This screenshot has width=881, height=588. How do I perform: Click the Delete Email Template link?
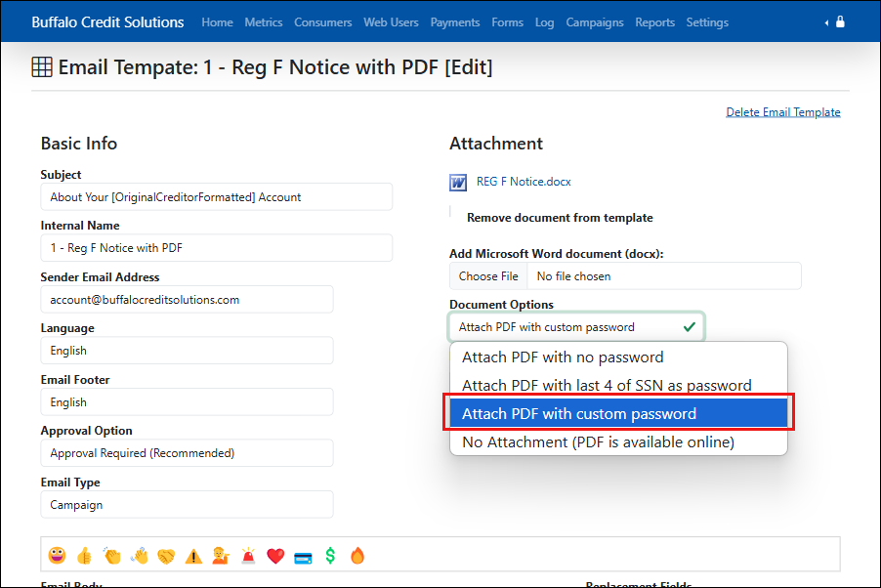(783, 112)
